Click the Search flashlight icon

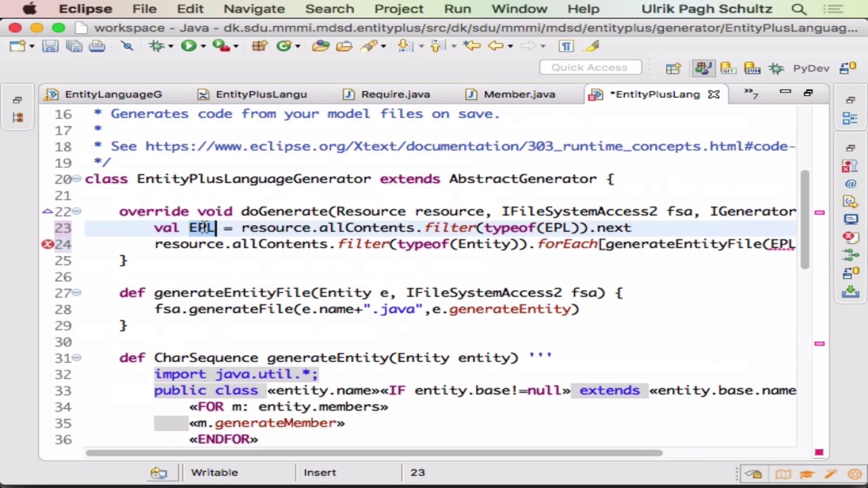[368, 46]
